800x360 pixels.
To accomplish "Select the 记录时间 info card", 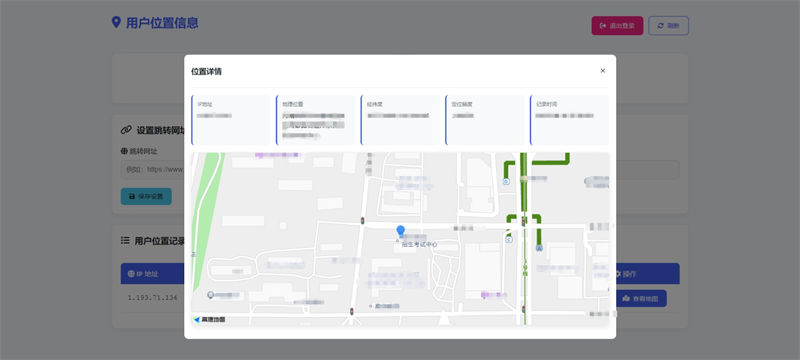I will (x=570, y=120).
